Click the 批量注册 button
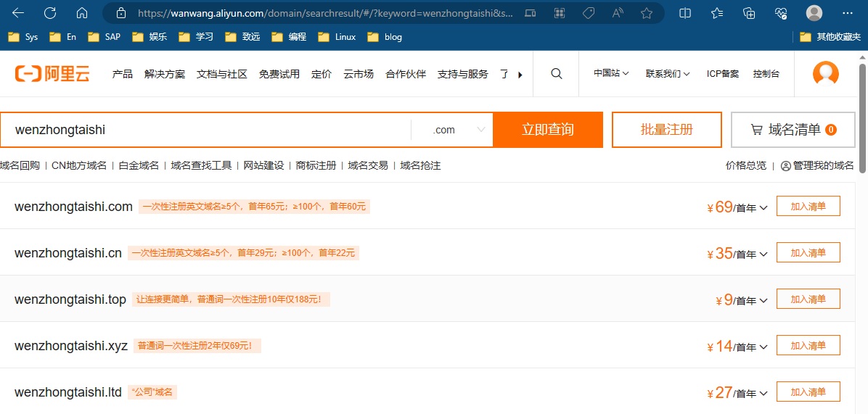868x414 pixels. pos(666,130)
